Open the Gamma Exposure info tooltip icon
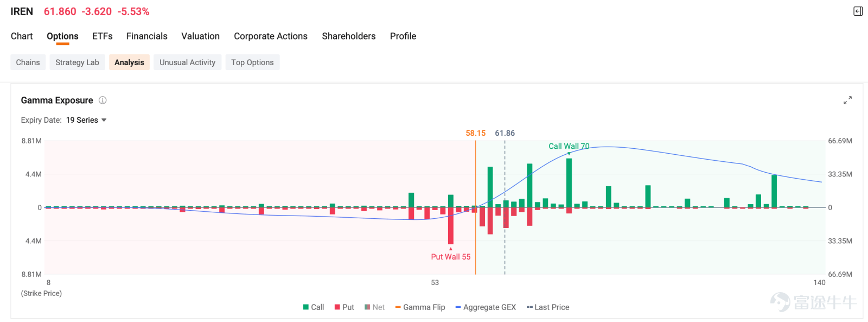Screen dimensions: 868x322 click(103, 100)
